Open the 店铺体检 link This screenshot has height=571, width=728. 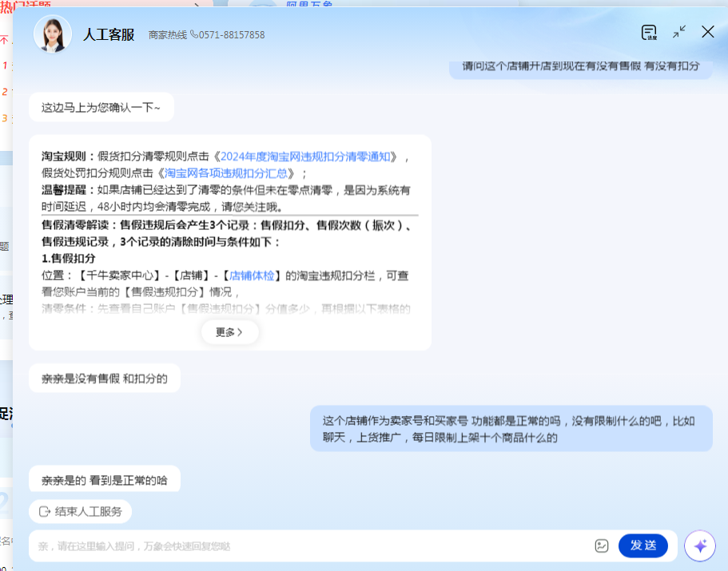tap(252, 276)
